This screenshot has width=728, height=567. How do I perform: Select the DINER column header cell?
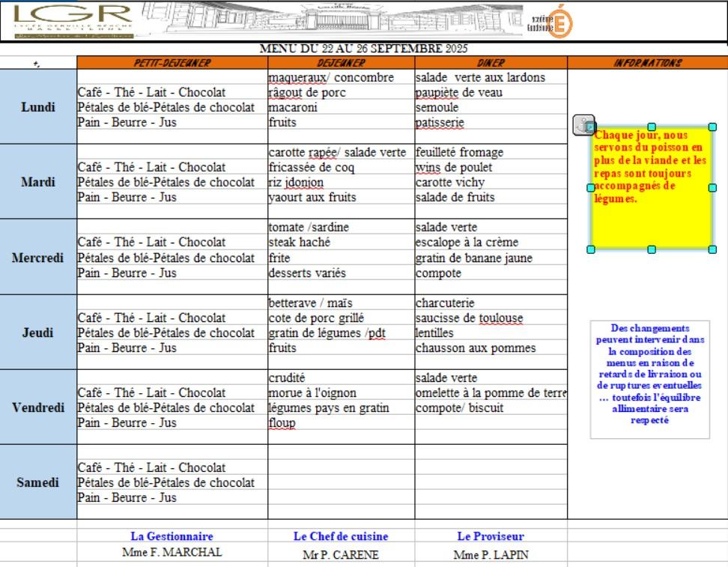tap(491, 63)
